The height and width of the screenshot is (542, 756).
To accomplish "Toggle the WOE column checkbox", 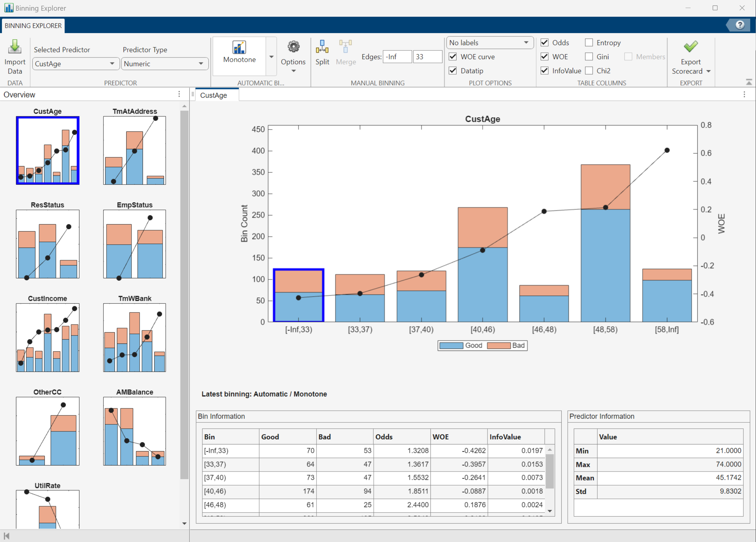I will click(x=544, y=56).
